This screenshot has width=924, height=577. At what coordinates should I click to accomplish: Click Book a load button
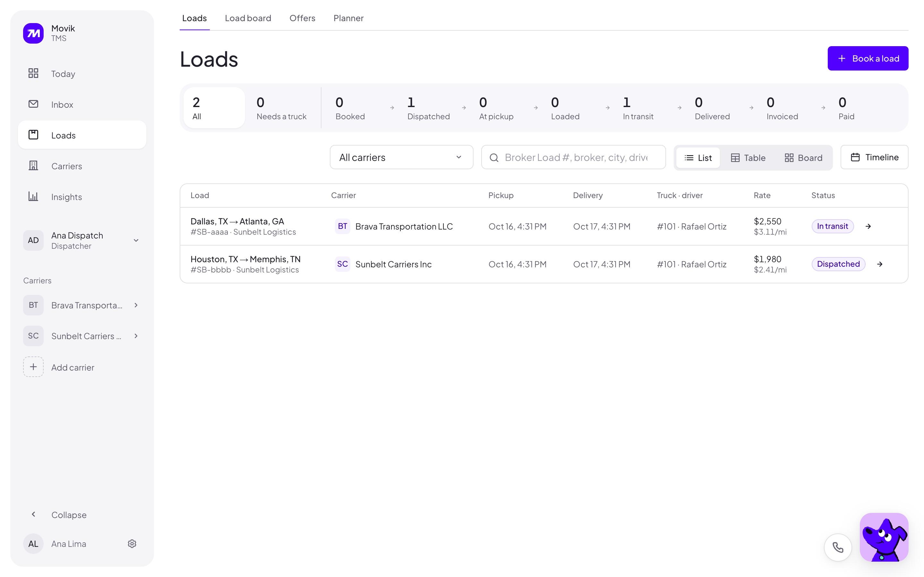868,58
